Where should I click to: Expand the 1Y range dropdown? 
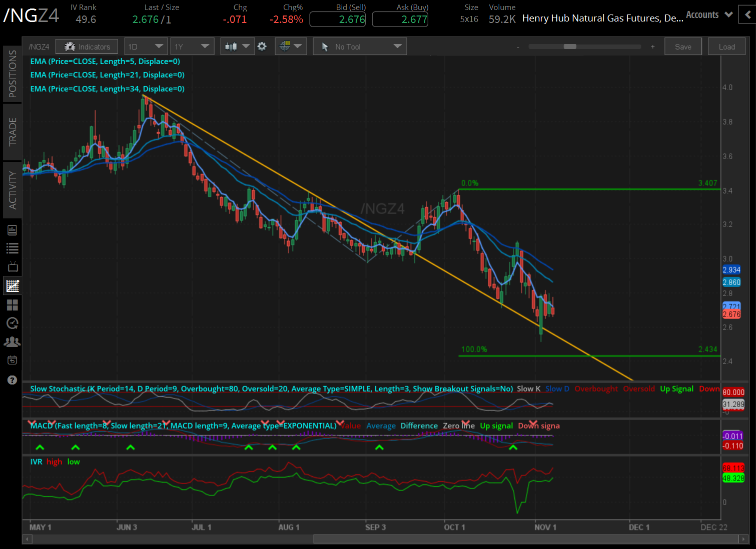pyautogui.click(x=192, y=46)
